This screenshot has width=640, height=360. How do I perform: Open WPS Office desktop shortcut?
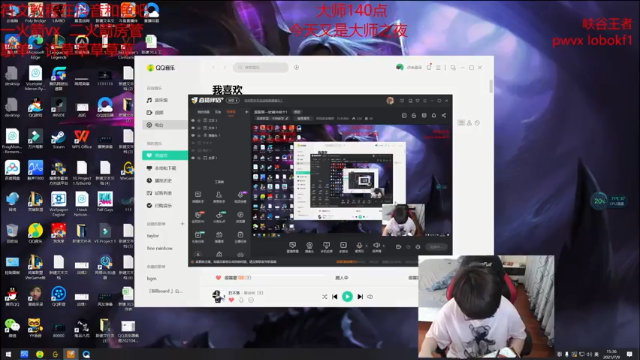82,139
